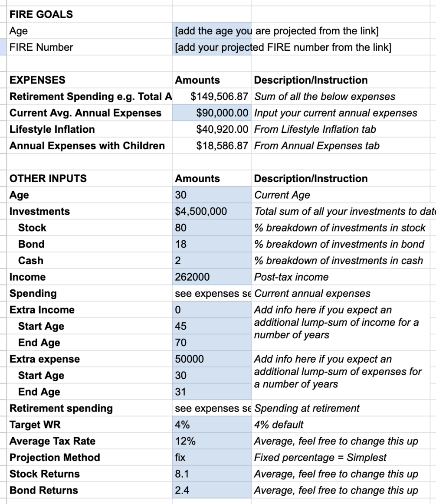Click the Extra Income End Age cell 70
Viewport: 436px width, 504px height.
pos(212,342)
